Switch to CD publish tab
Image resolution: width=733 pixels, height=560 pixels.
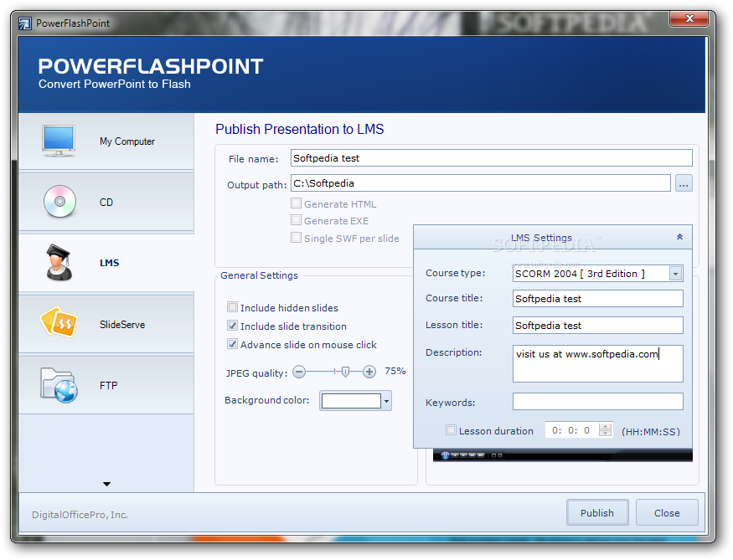(x=106, y=202)
